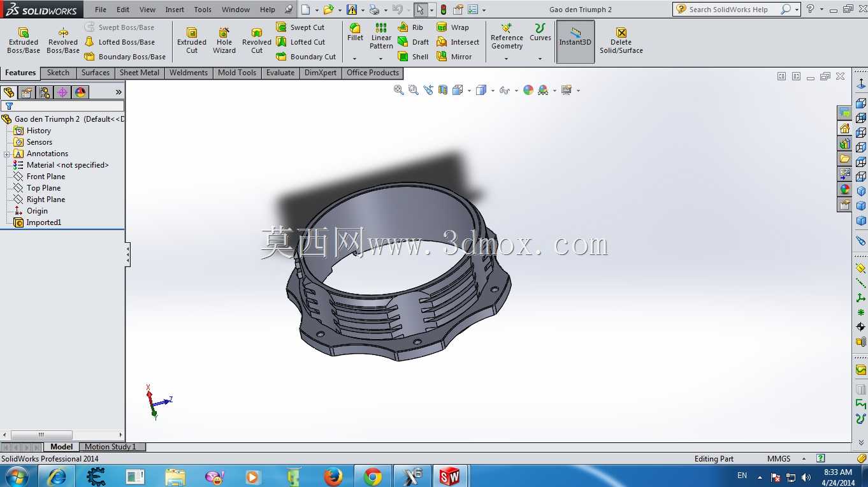Choose the Lofted Boss/Base tool
868x487 pixels.
point(120,42)
